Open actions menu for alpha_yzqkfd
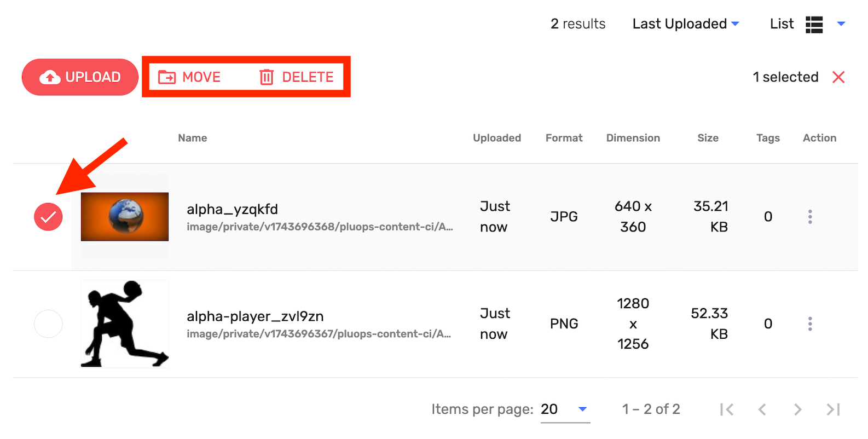The image size is (868, 439). (x=810, y=217)
